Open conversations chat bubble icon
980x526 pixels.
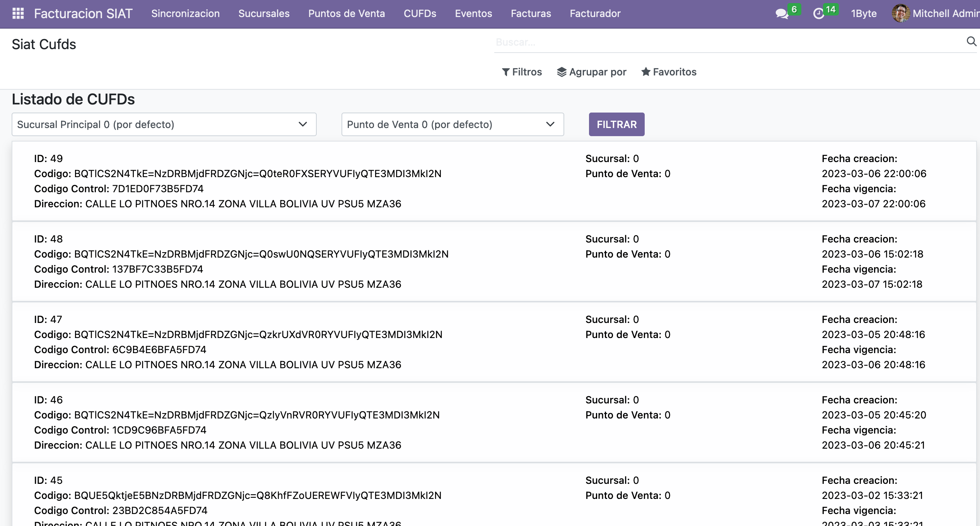pos(782,14)
